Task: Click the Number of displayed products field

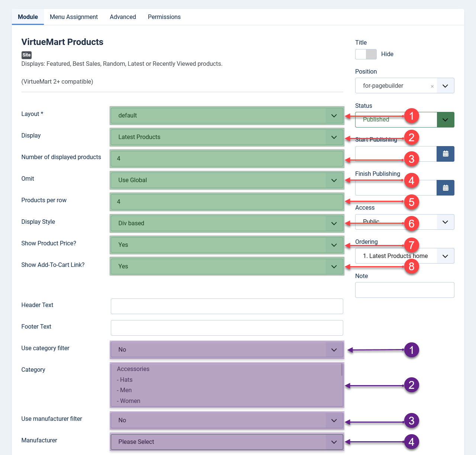Action: pyautogui.click(x=227, y=159)
